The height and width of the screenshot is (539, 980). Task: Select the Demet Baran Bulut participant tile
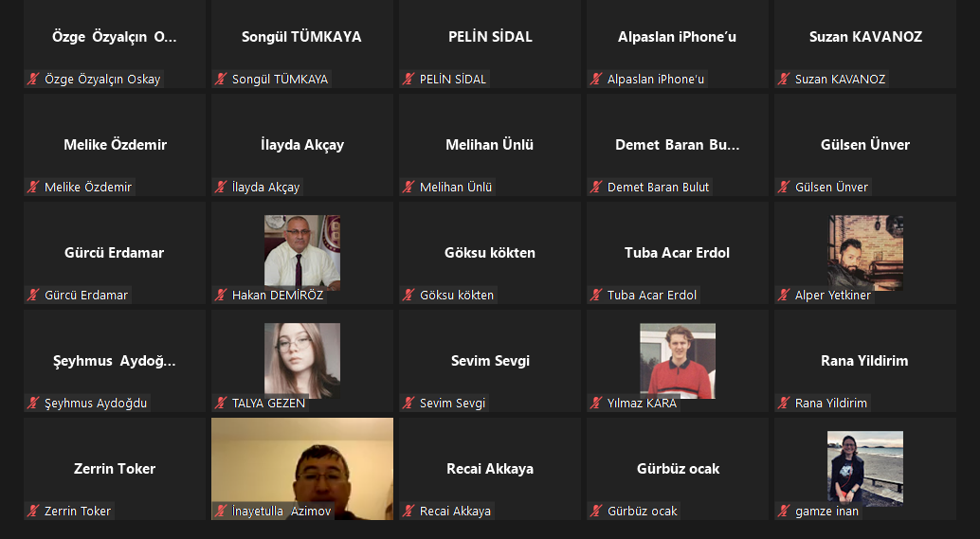678,145
